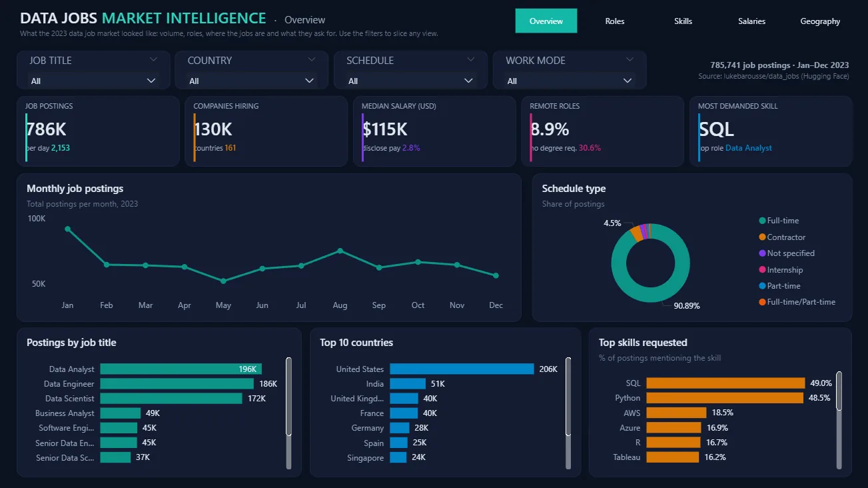Select the Data Scientist bar
This screenshot has width=868, height=488.
pos(171,399)
